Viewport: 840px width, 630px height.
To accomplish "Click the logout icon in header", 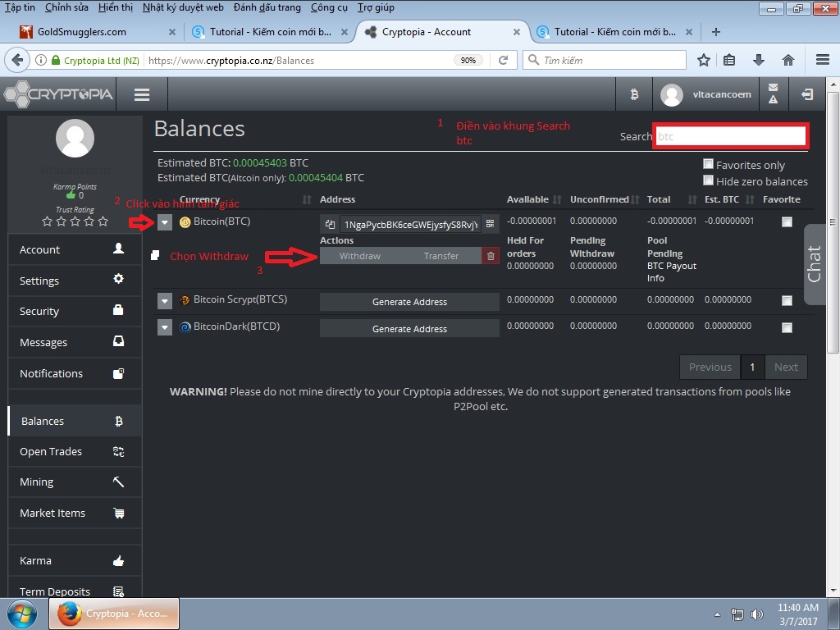I will point(807,94).
